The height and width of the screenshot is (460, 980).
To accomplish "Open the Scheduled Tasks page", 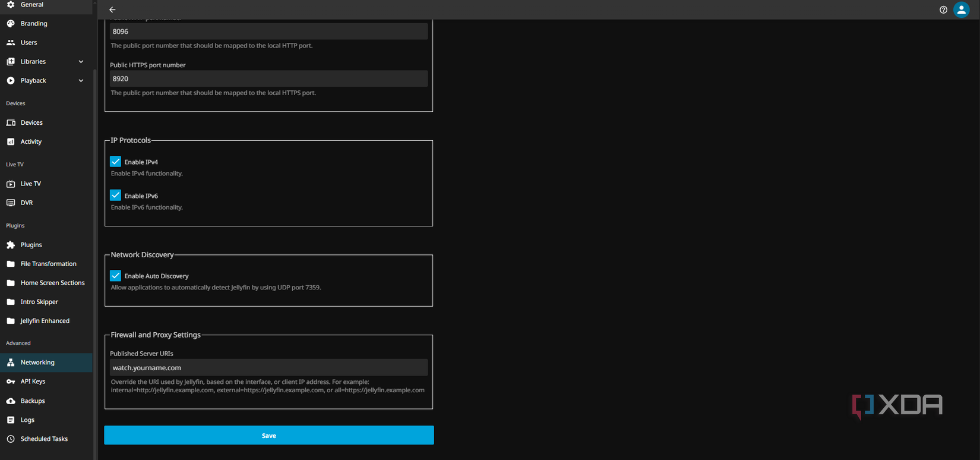I will coord(46,439).
